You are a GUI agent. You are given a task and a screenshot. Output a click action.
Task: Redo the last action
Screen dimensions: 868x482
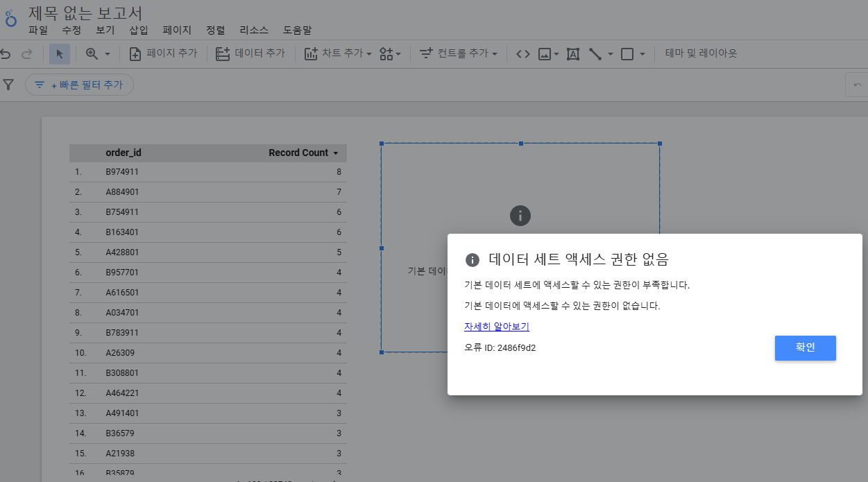tap(27, 53)
